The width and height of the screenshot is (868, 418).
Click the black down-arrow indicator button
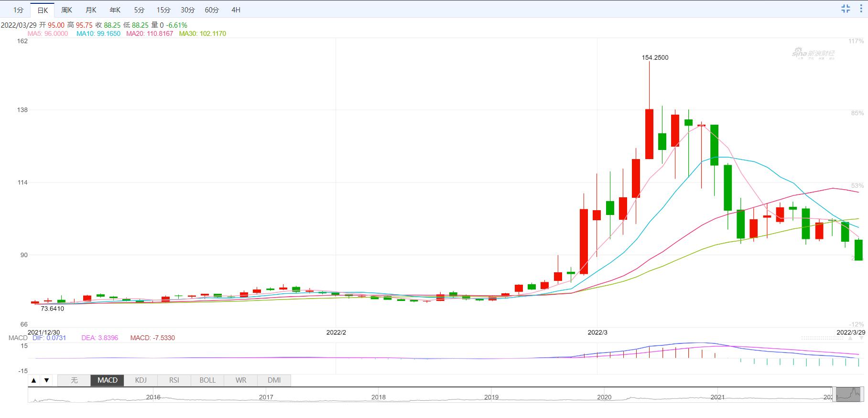(x=46, y=380)
